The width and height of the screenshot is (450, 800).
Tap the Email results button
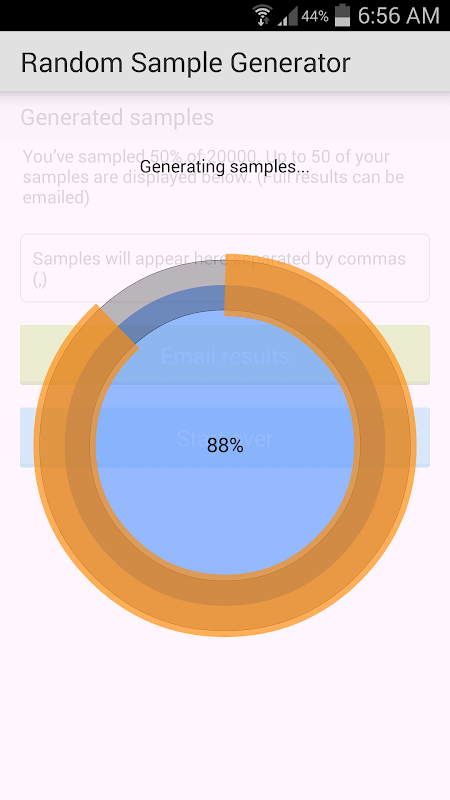(x=225, y=355)
